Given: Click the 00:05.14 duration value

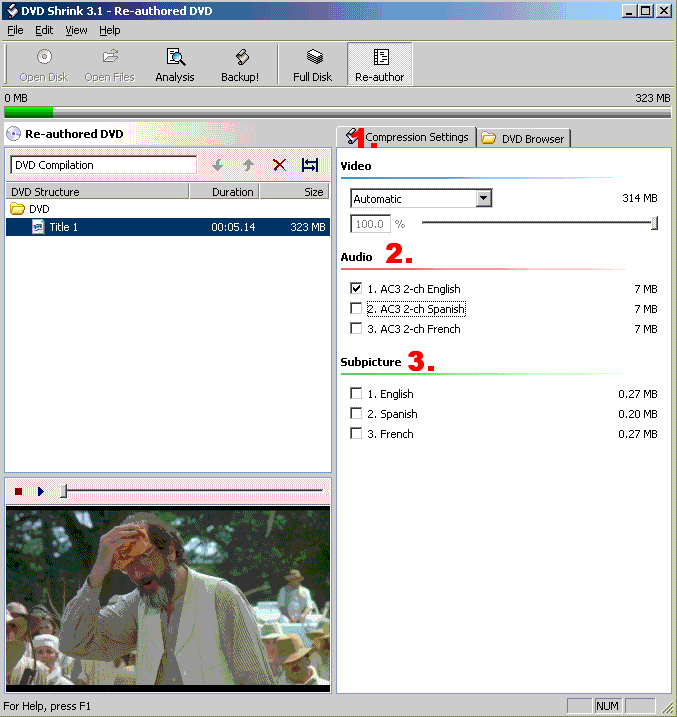Looking at the screenshot, I should tap(233, 227).
